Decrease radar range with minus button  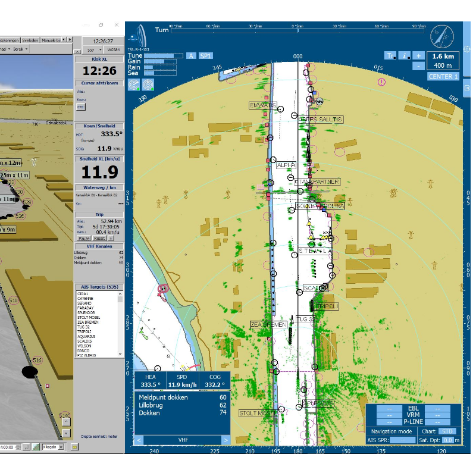tap(419, 65)
